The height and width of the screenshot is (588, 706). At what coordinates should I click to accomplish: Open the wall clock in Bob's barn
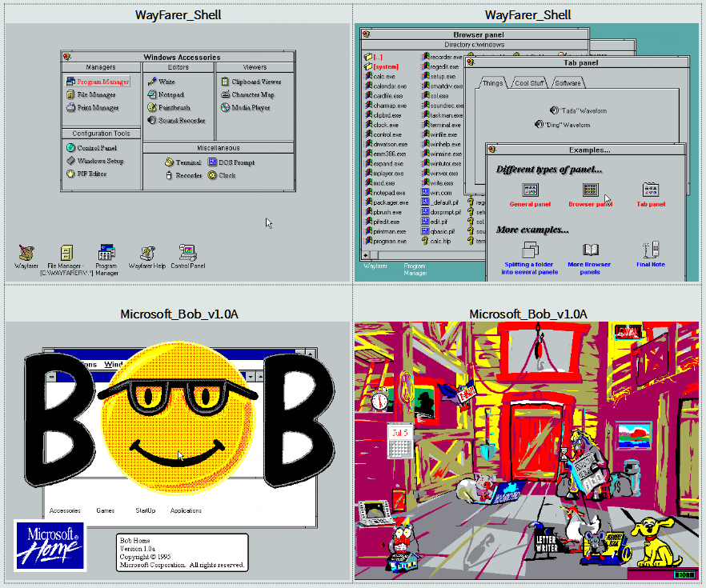click(379, 399)
